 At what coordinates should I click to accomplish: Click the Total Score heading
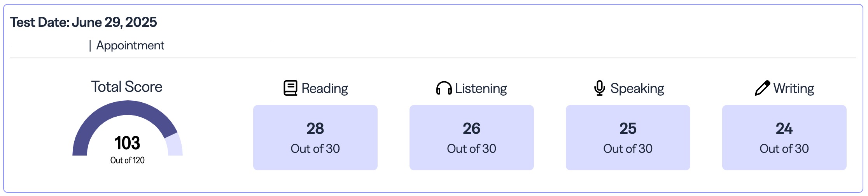point(127,87)
